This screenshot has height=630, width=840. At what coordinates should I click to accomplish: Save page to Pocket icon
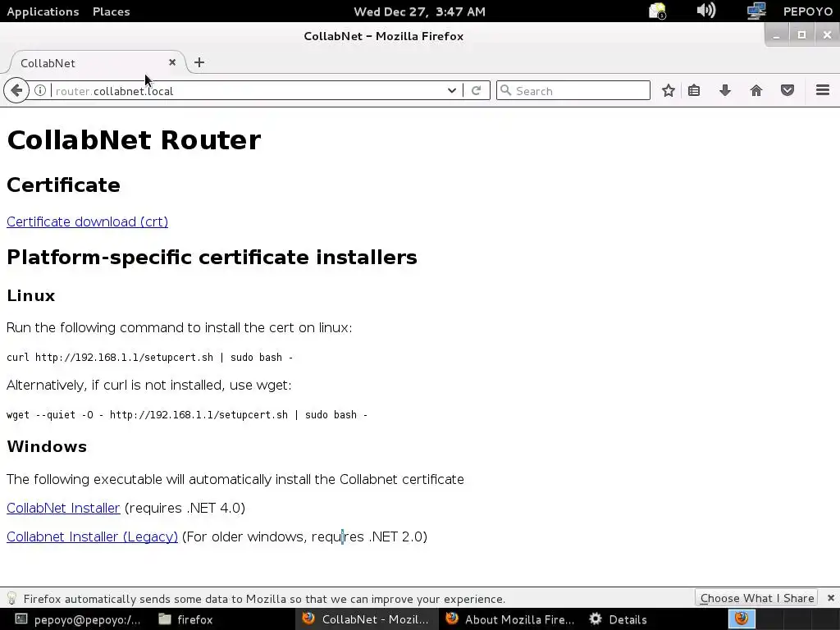coord(787,90)
